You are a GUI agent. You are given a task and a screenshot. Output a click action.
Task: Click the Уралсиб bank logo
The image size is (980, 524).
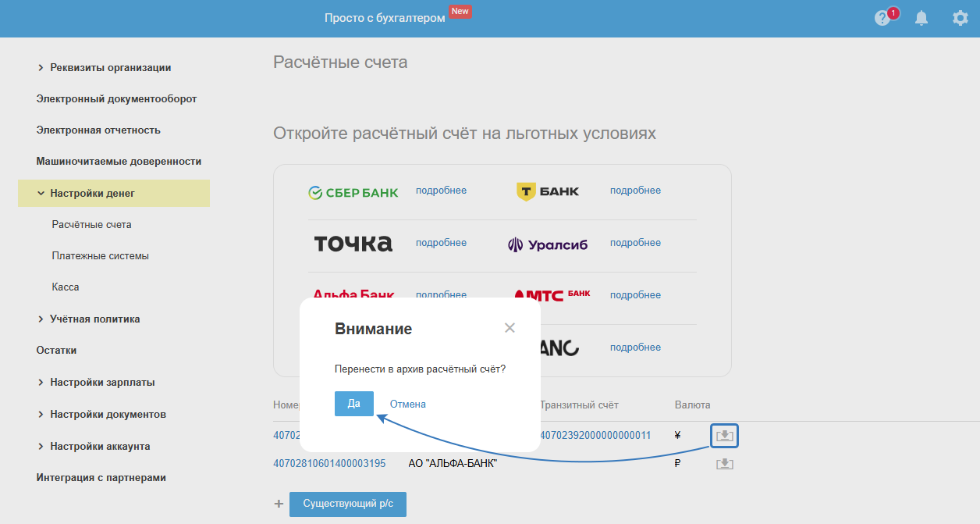pos(548,244)
